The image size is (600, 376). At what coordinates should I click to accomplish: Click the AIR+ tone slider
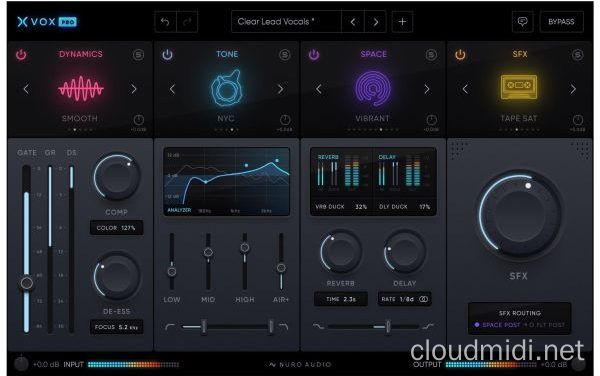(x=281, y=262)
